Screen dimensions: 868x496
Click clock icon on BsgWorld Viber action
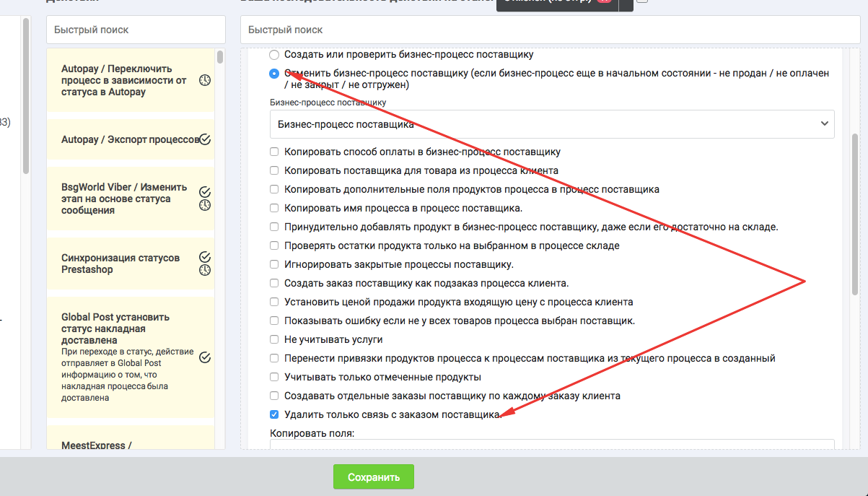tap(205, 205)
